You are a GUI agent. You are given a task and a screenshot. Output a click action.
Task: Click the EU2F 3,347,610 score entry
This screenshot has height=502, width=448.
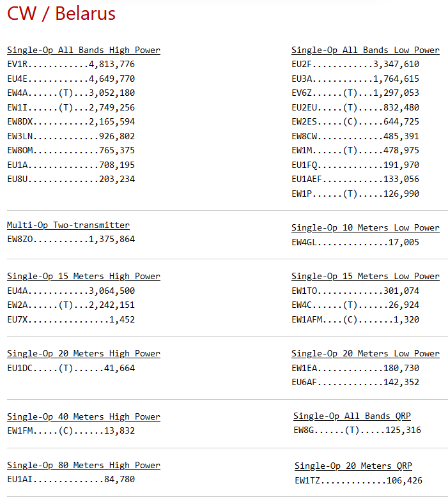tap(355, 64)
